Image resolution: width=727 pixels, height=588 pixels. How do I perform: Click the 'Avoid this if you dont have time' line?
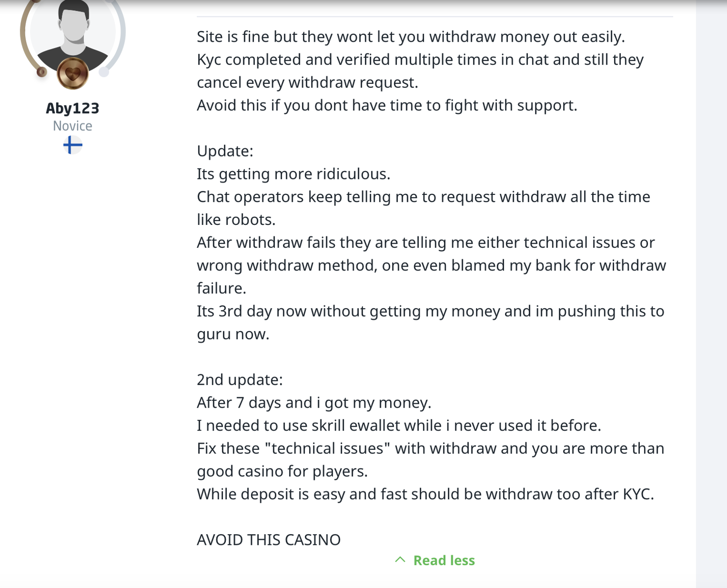pos(387,105)
